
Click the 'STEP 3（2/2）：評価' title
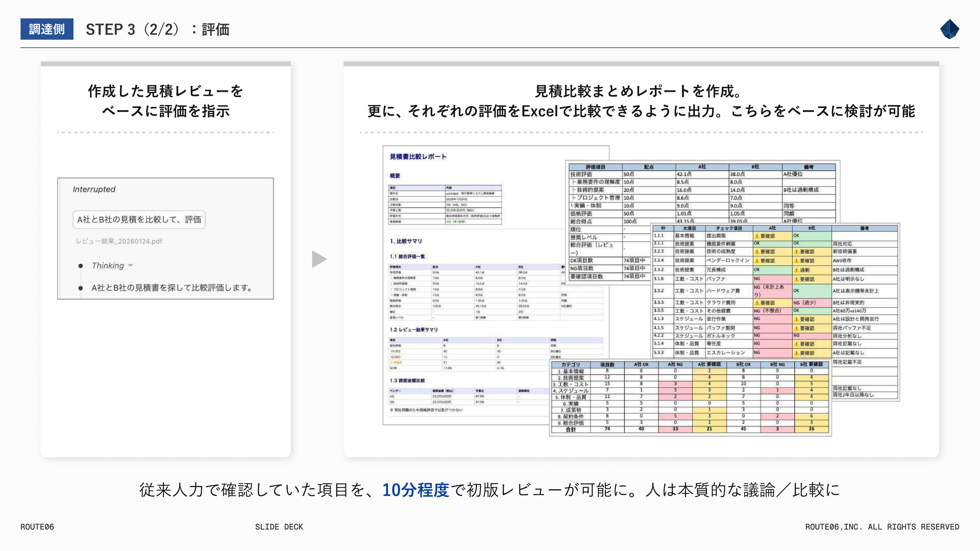(158, 29)
